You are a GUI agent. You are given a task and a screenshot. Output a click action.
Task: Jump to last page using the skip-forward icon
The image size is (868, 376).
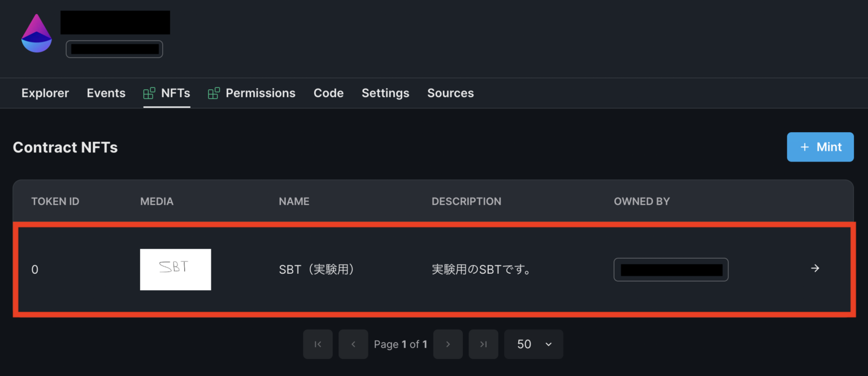(x=483, y=344)
